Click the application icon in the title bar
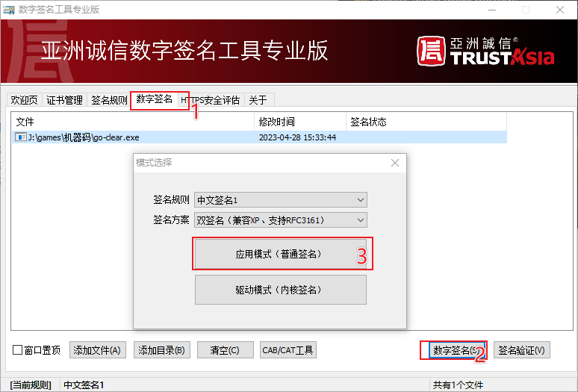578x392 pixels. (9, 10)
